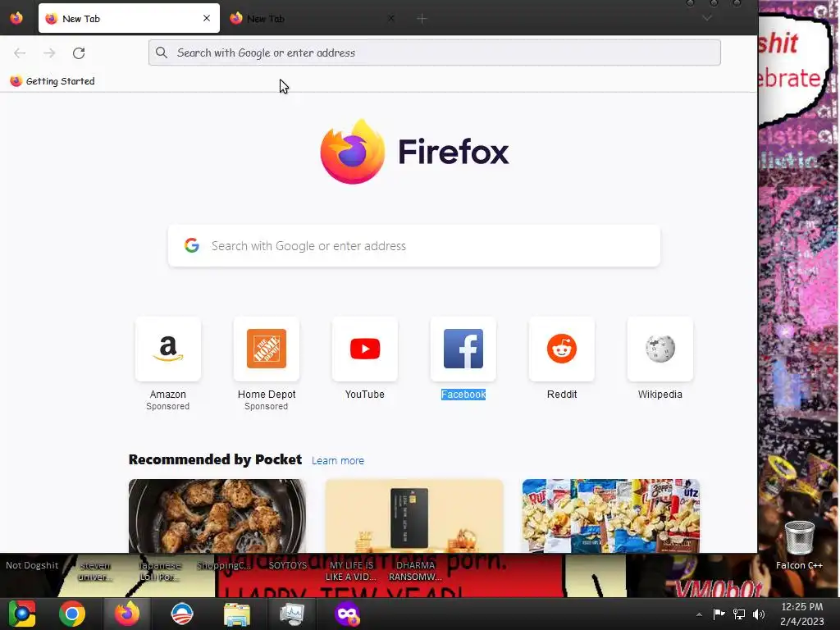Click the Firefox logo left of the tabs
The image size is (840, 630).
tap(16, 18)
